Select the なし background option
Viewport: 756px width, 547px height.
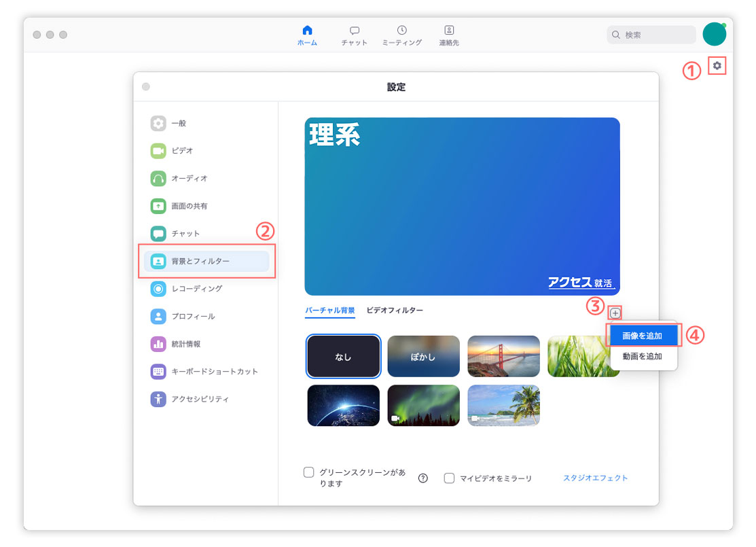pos(343,357)
